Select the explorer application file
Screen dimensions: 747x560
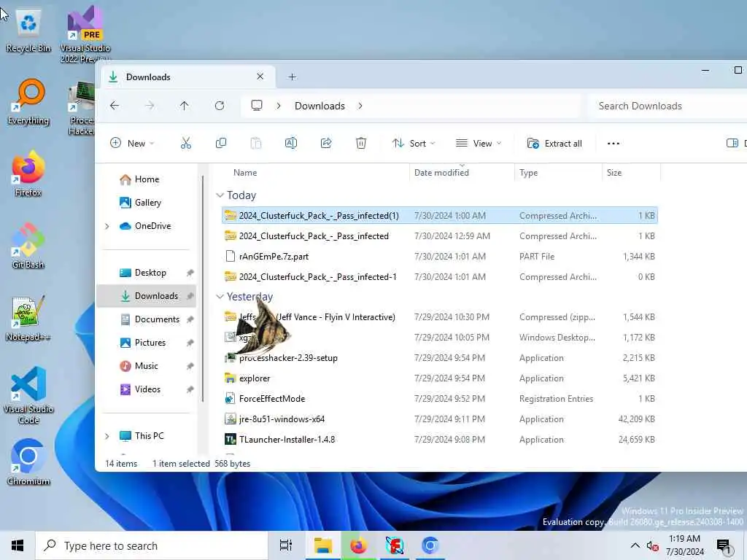[x=440, y=378]
